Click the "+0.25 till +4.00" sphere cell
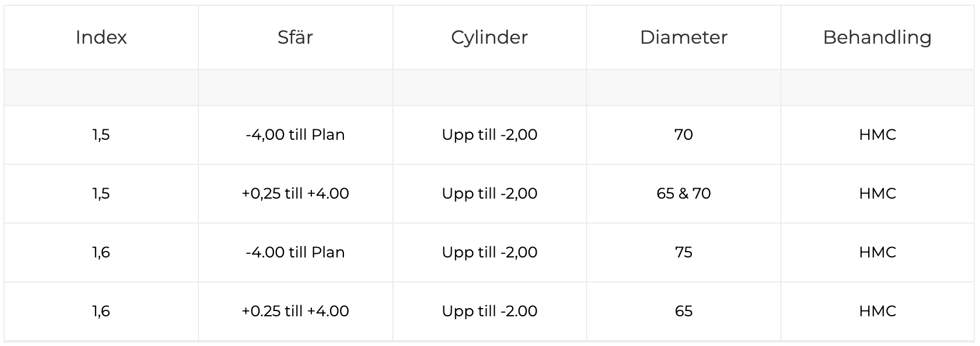 click(x=295, y=311)
